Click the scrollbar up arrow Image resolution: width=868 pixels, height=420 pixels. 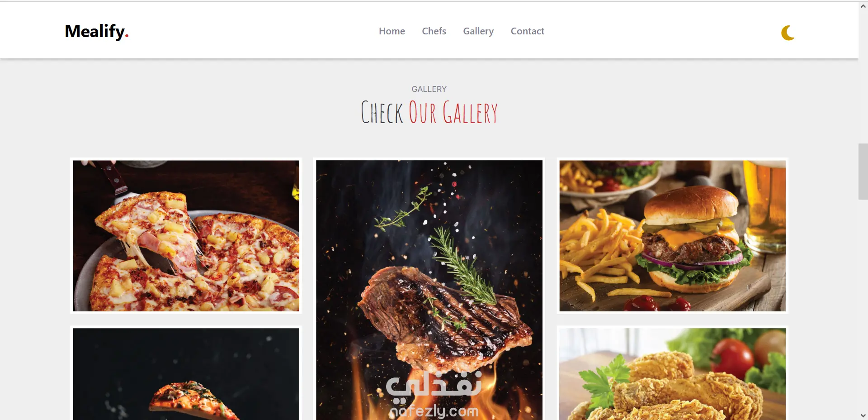tap(863, 6)
